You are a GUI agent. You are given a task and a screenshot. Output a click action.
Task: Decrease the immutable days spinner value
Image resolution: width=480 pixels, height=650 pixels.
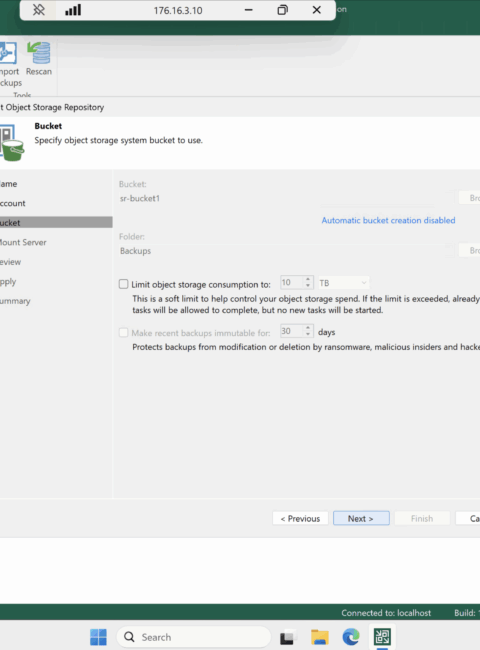[x=308, y=334]
